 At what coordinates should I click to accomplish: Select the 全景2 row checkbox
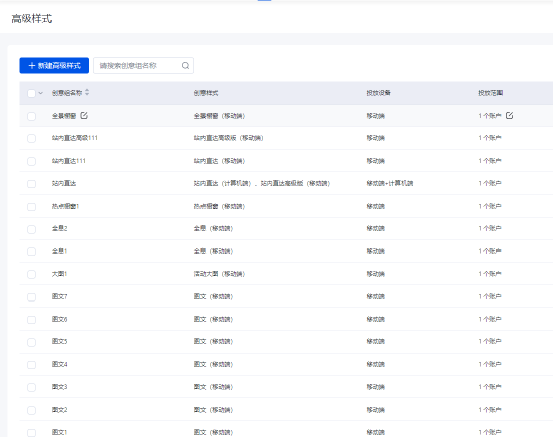31,229
